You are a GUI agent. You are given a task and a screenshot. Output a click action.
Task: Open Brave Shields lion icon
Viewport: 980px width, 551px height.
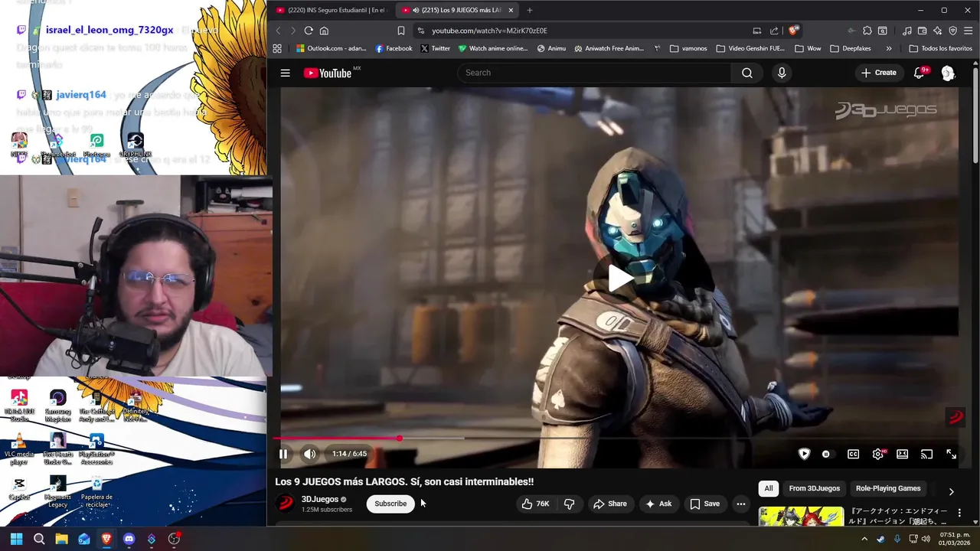(793, 31)
